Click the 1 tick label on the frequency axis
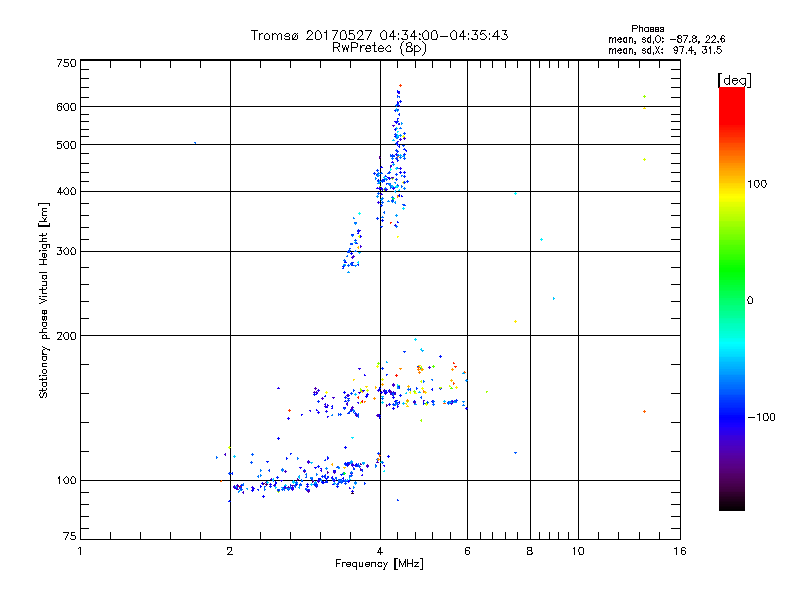Screen dimensions: 800x600 tap(80, 551)
